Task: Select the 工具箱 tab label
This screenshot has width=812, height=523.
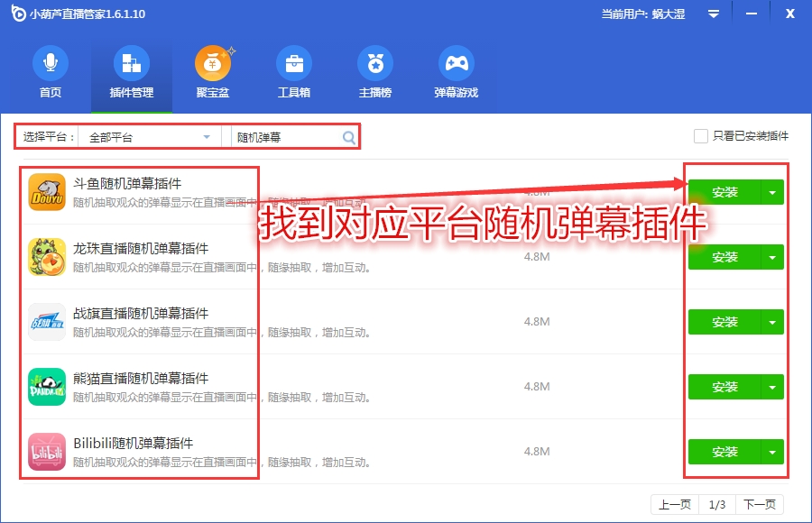Action: [294, 93]
